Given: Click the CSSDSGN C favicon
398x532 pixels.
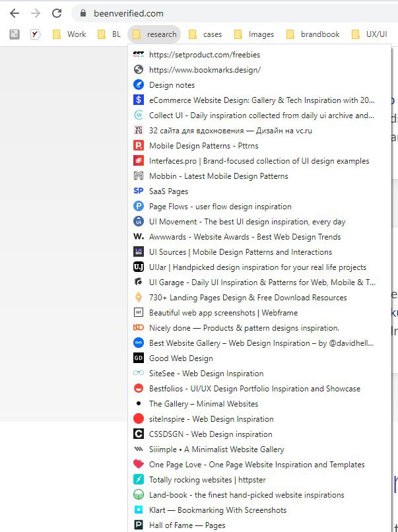Looking at the screenshot, I should (139, 434).
